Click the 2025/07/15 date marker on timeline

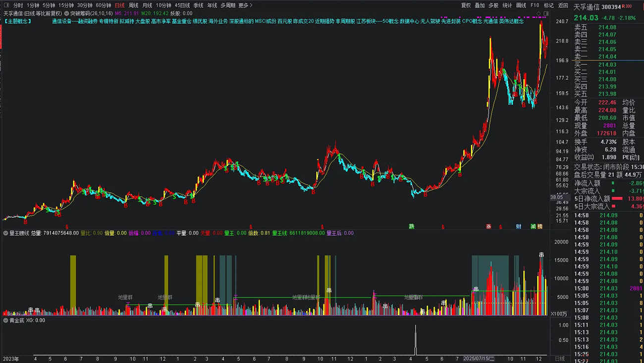tap(479, 359)
